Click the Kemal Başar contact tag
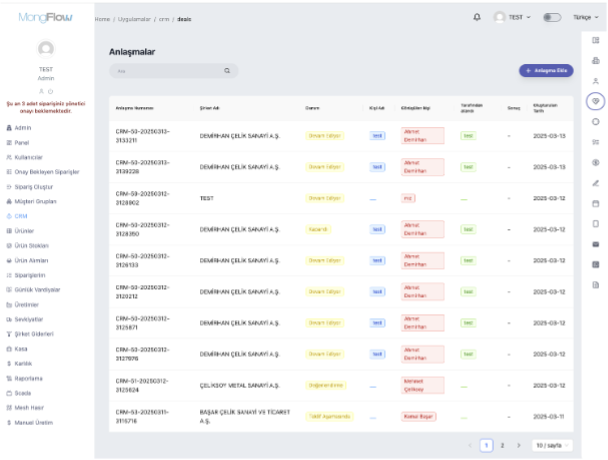This screenshot has width=608, height=460. [x=418, y=417]
